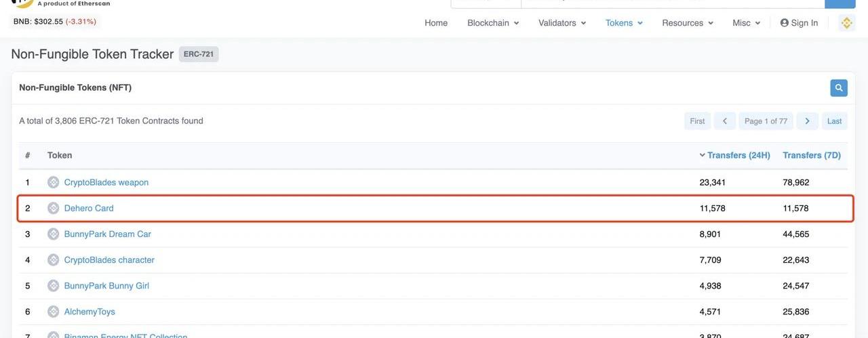868x338 pixels.
Task: Click the ERC-721 badge
Action: (x=199, y=54)
